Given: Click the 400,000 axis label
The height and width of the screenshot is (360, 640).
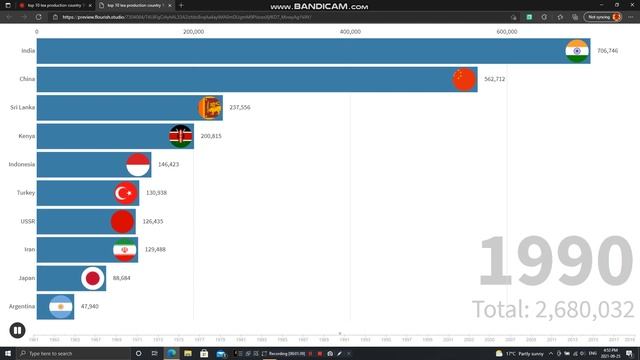Looking at the screenshot, I should [350, 32].
